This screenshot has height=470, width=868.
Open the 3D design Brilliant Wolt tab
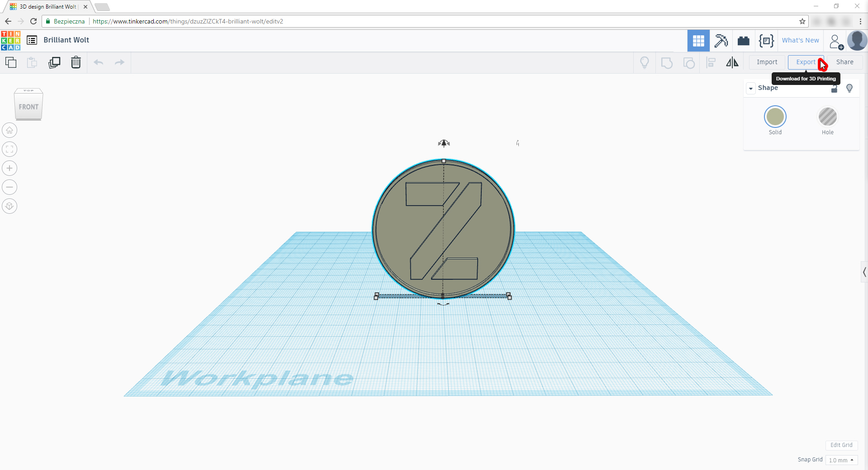(47, 7)
